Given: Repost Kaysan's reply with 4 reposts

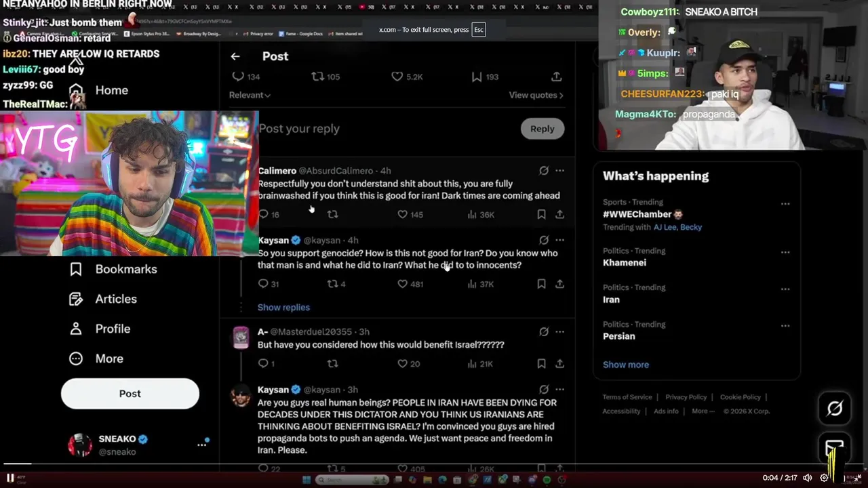Looking at the screenshot, I should click(336, 284).
